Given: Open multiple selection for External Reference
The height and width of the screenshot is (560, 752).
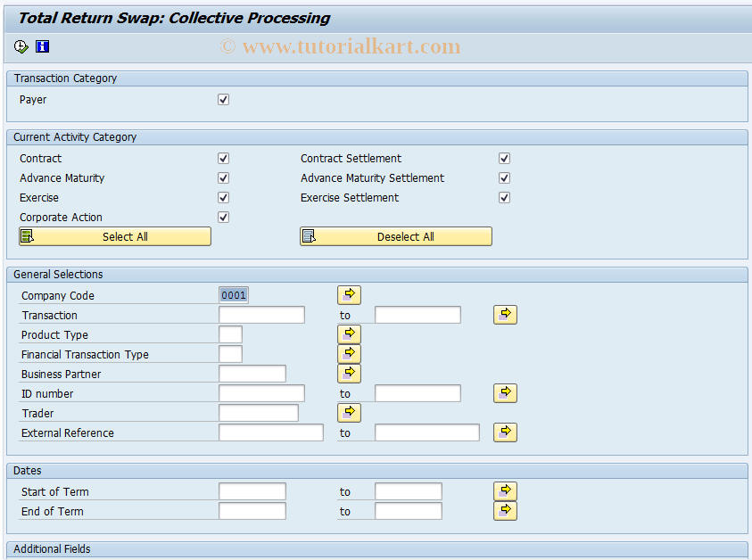Looking at the screenshot, I should click(505, 432).
